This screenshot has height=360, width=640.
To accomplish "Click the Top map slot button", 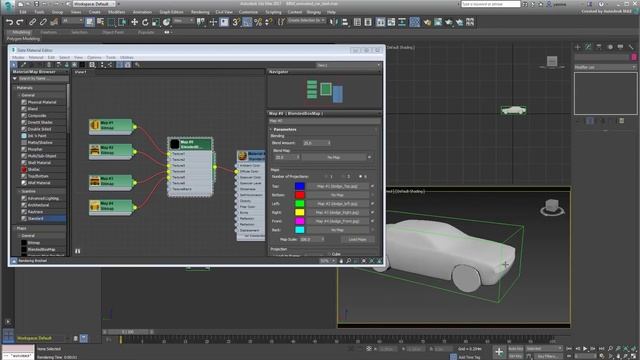I will 337,186.
